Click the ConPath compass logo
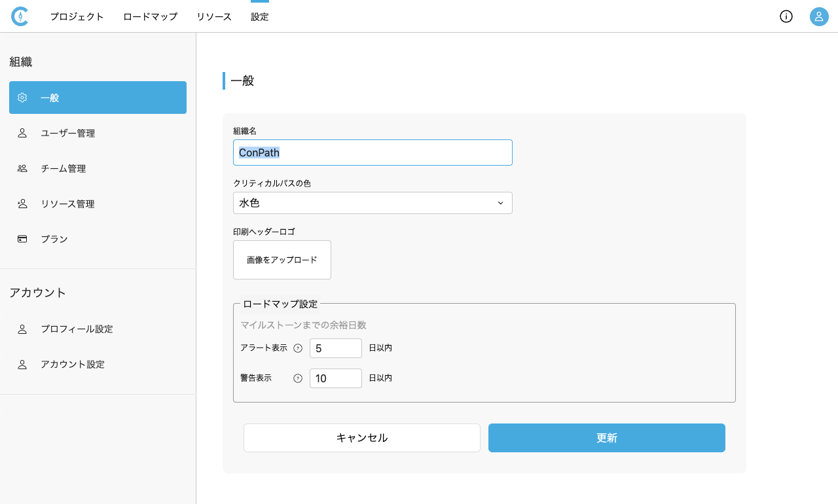838x504 pixels. pos(20,16)
